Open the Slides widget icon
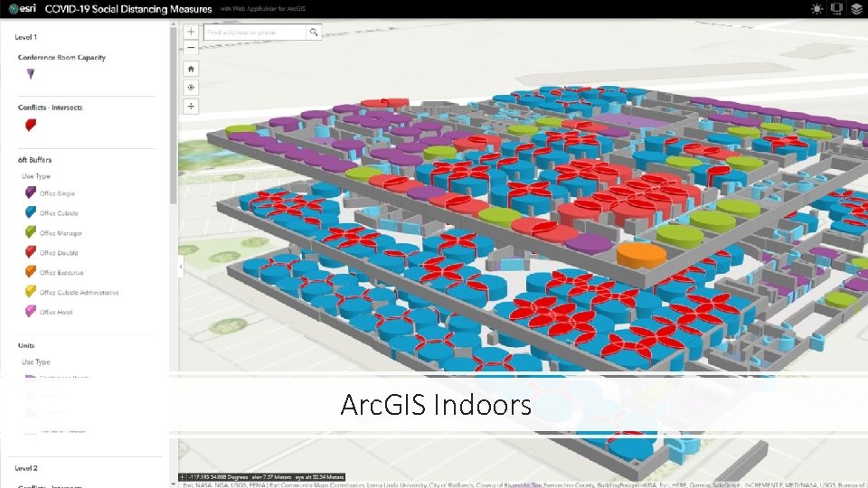The height and width of the screenshot is (488, 868). (x=836, y=9)
